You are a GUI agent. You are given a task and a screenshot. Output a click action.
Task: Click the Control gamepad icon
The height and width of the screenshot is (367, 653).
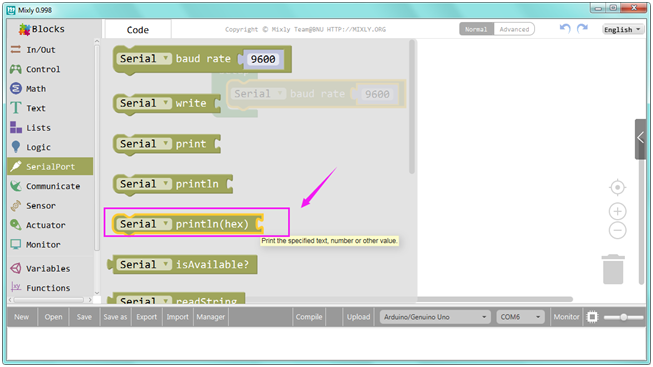tap(15, 69)
